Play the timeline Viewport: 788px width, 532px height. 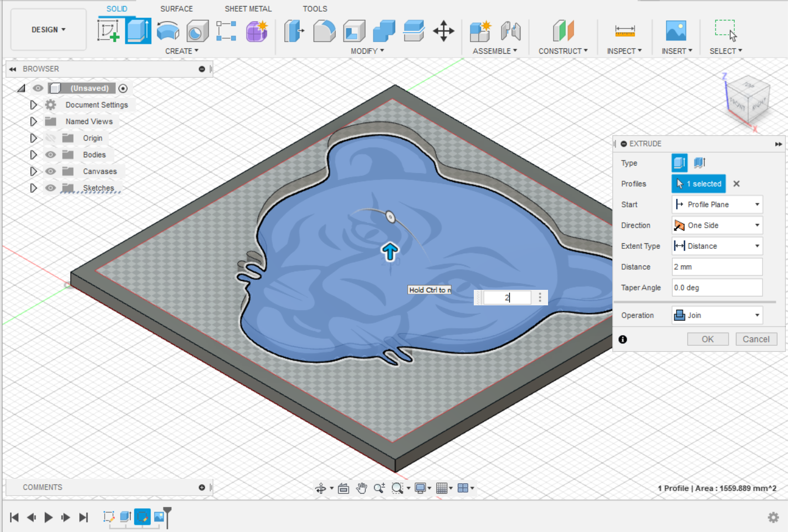pyautogui.click(x=48, y=517)
